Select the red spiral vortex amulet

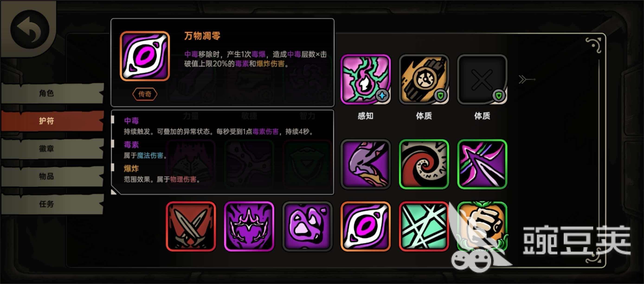tap(424, 164)
